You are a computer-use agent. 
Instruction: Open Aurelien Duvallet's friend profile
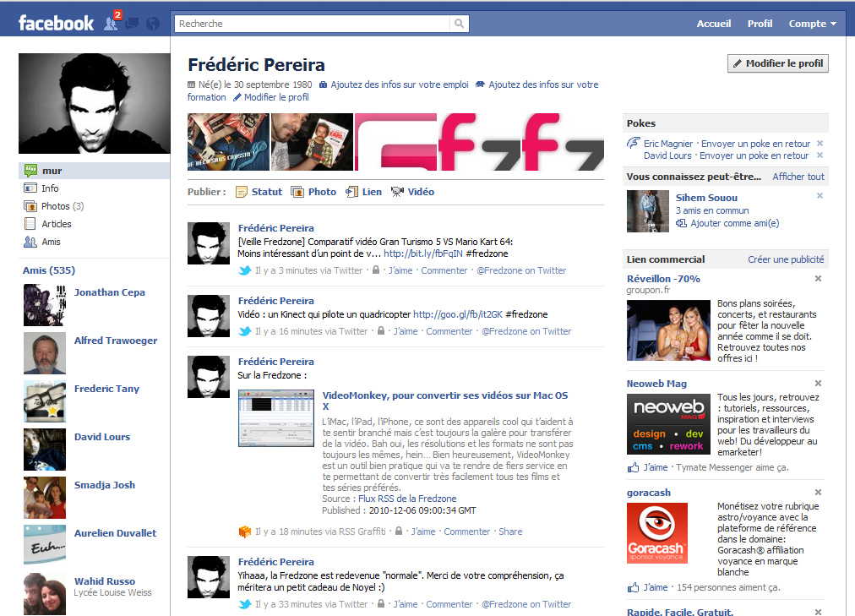tap(115, 532)
